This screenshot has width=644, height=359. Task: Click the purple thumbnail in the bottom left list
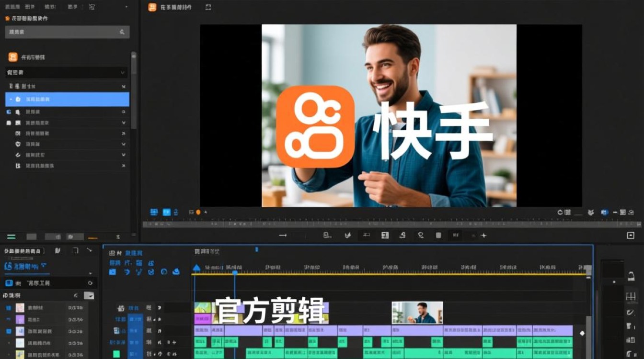click(20, 319)
